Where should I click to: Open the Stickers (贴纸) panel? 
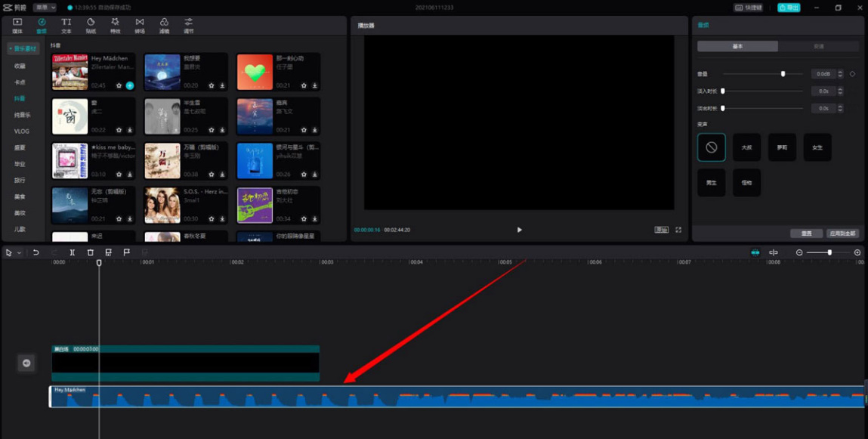tap(91, 26)
